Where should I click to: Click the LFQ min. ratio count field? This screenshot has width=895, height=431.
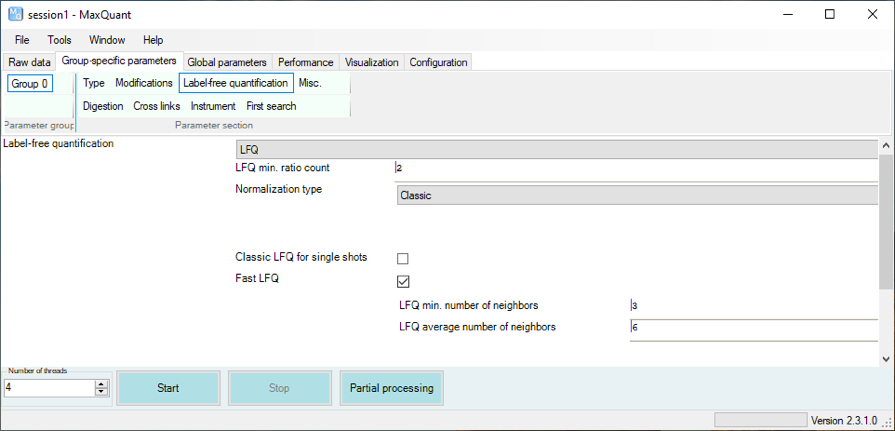coord(636,168)
